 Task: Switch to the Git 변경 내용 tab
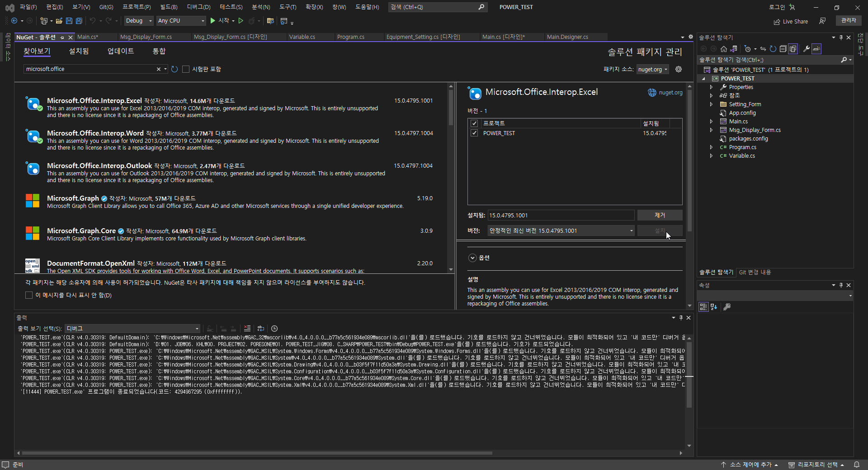point(755,272)
